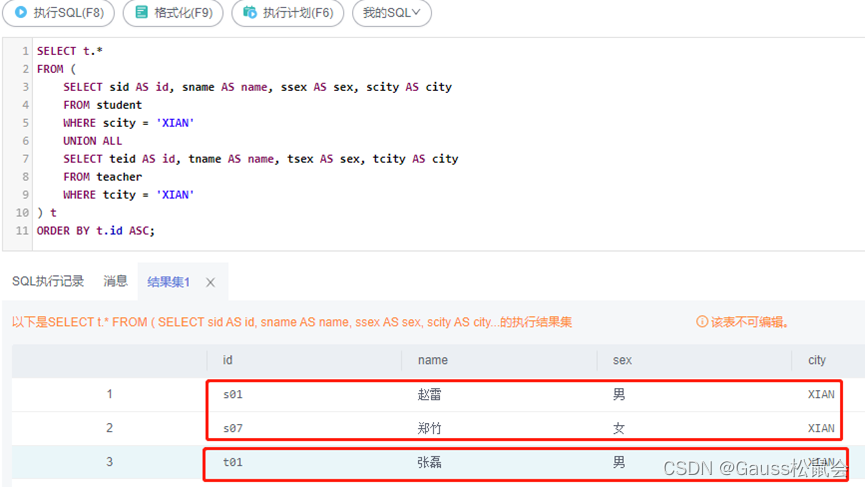Screen dimensions: 865x487
Task: Click the ORDER BY t.id ASC line
Action: point(95,231)
